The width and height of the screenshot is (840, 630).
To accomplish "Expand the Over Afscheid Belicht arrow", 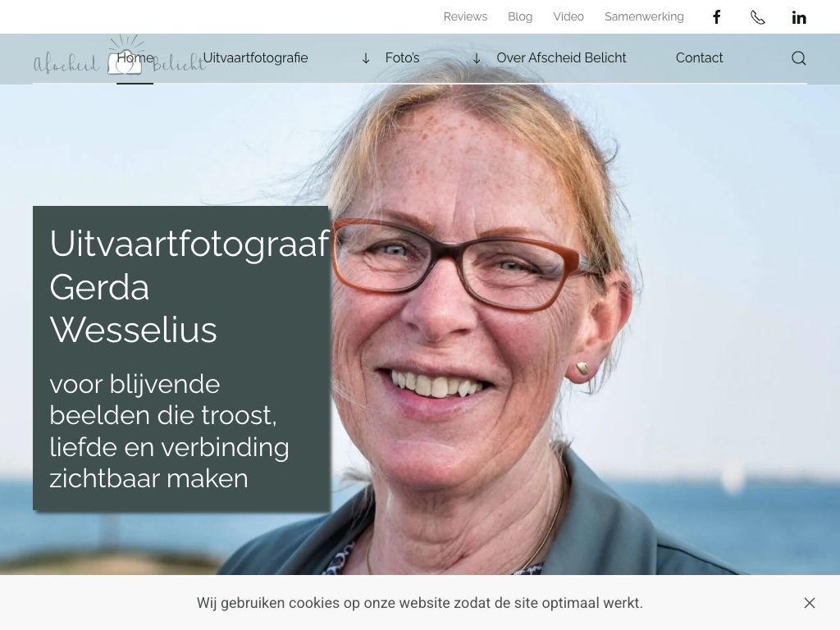I will tap(477, 58).
